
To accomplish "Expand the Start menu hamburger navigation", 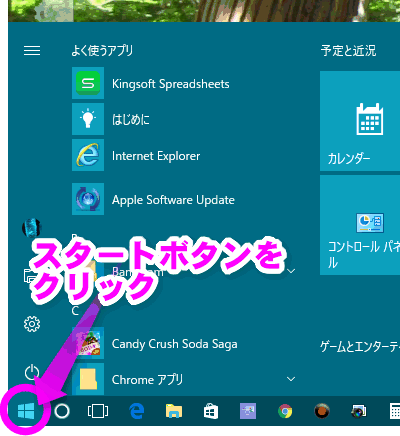I will 32,51.
